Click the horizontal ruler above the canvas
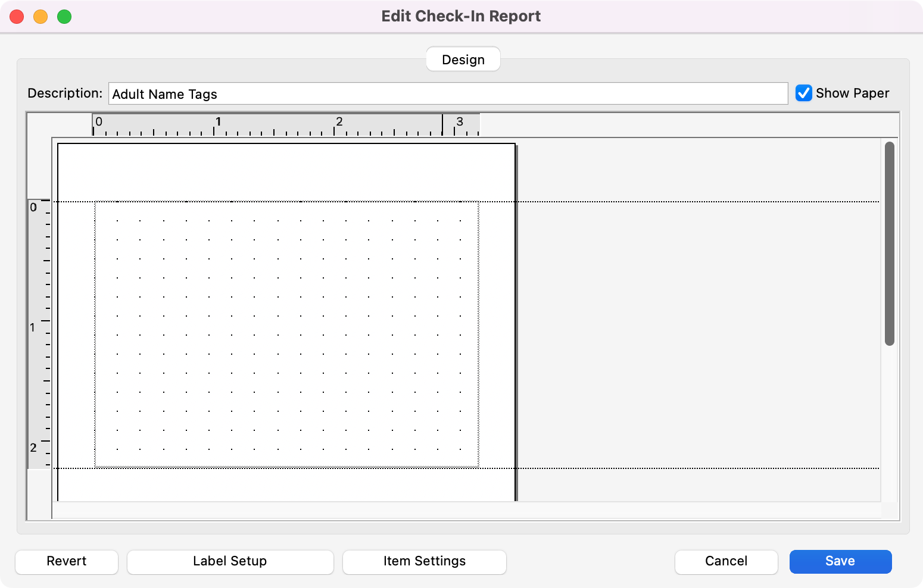The width and height of the screenshot is (923, 588). tap(268, 123)
